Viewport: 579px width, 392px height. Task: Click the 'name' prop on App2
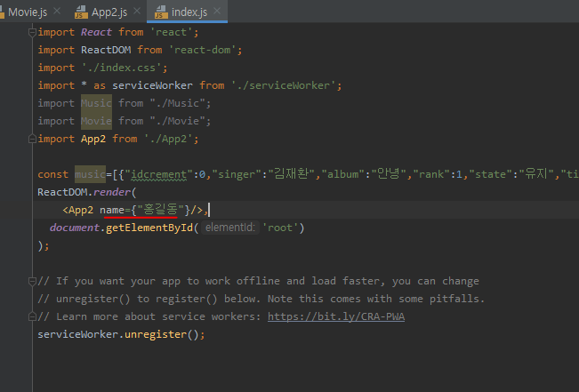[x=112, y=210]
